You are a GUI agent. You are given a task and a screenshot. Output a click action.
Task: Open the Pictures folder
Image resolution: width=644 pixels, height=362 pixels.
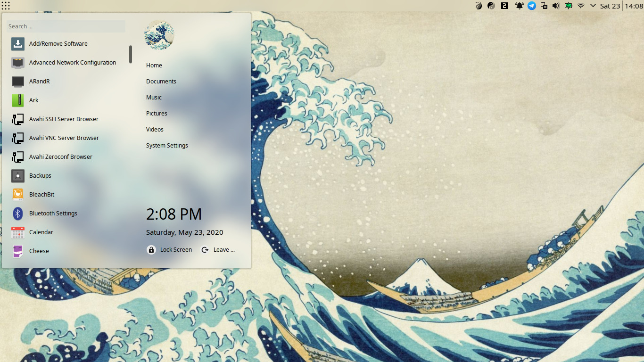[157, 114]
